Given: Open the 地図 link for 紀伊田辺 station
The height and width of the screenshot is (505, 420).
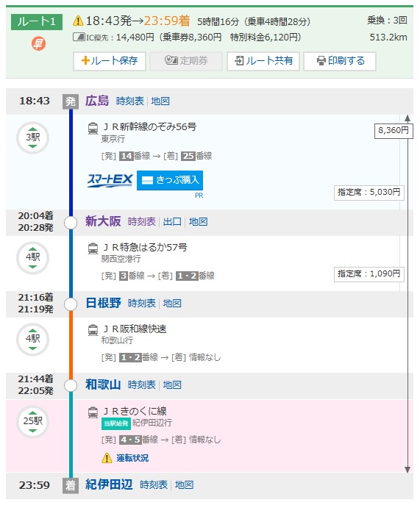Looking at the screenshot, I should [x=184, y=484].
